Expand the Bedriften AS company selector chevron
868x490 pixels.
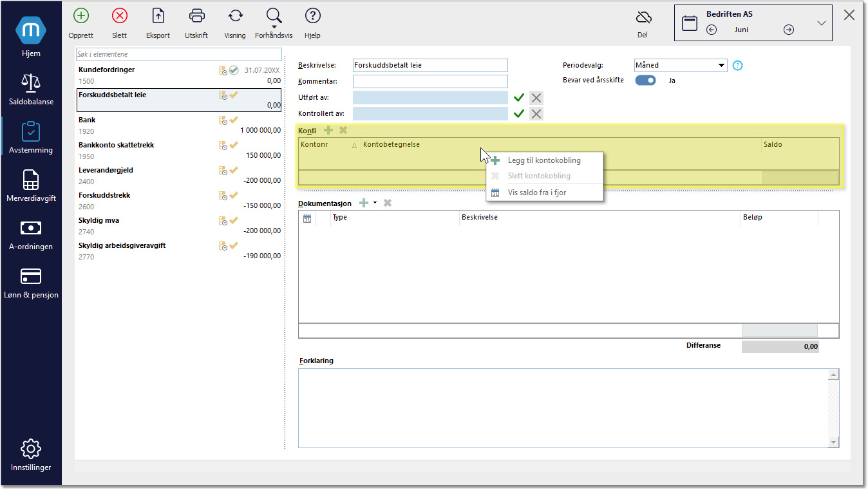pyautogui.click(x=822, y=23)
